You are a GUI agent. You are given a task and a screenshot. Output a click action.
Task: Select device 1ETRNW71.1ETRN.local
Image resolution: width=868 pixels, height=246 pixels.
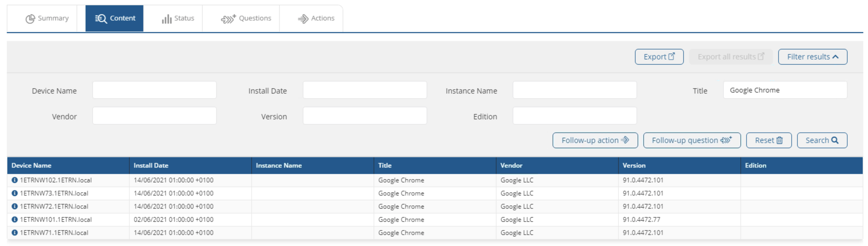tap(54, 233)
